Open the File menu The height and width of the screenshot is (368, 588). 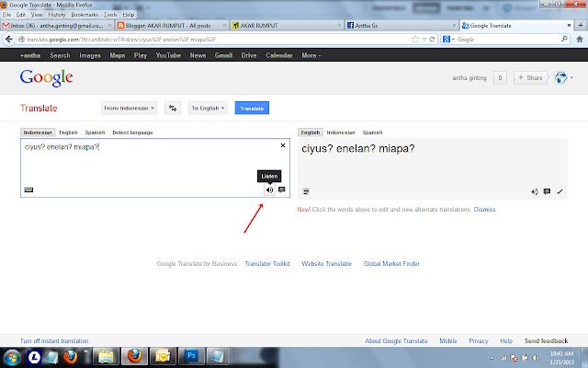pyautogui.click(x=6, y=15)
